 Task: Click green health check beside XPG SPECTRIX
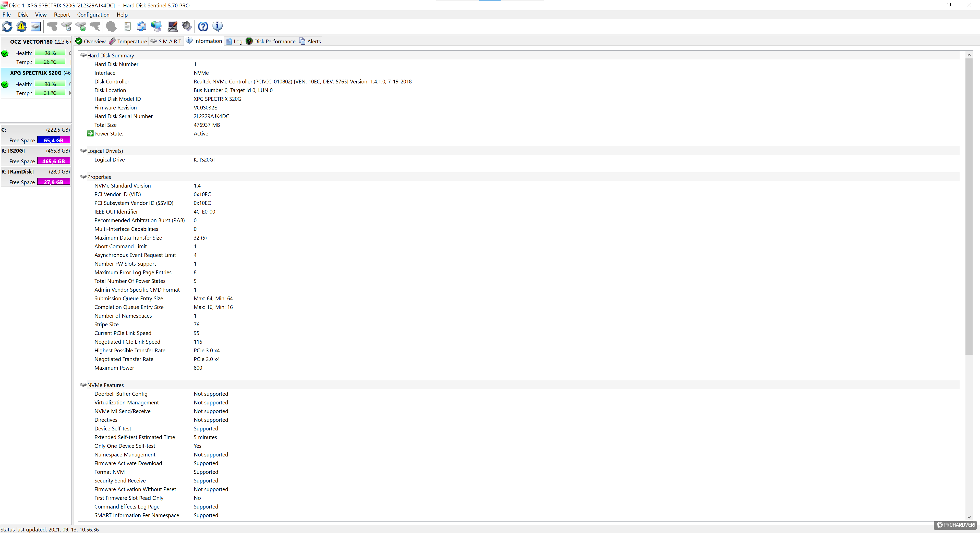pyautogui.click(x=5, y=84)
